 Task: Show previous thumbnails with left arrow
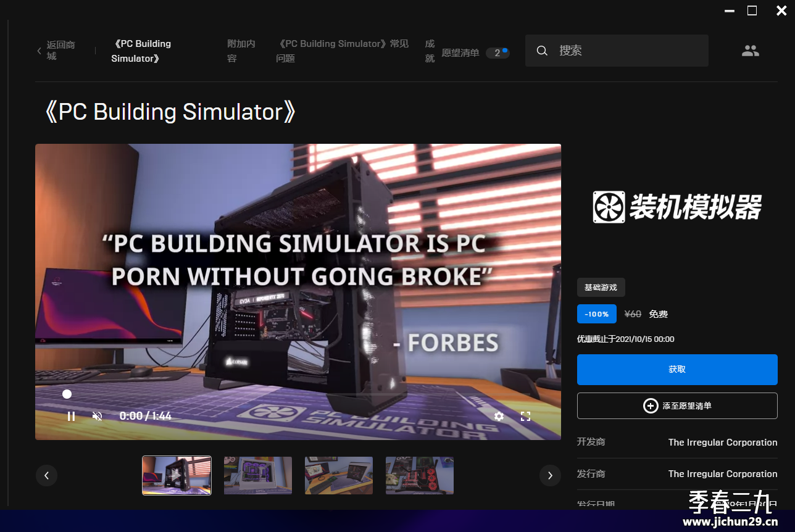click(46, 475)
